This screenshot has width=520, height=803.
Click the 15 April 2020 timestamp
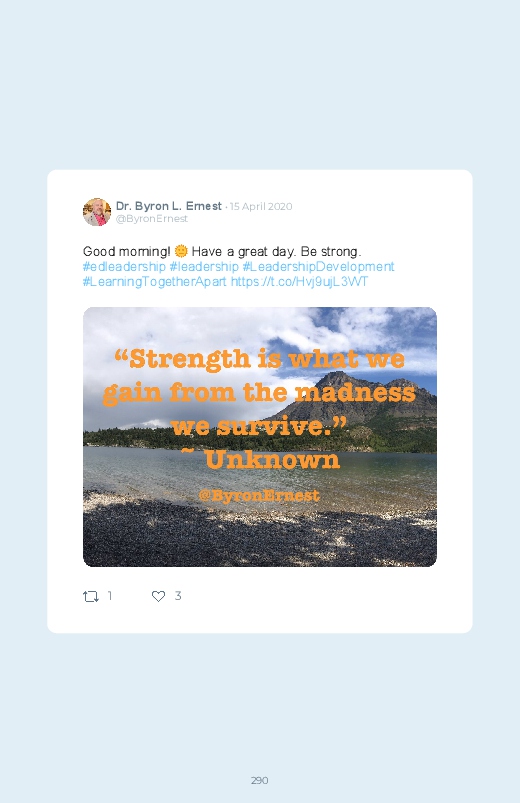[x=261, y=206]
